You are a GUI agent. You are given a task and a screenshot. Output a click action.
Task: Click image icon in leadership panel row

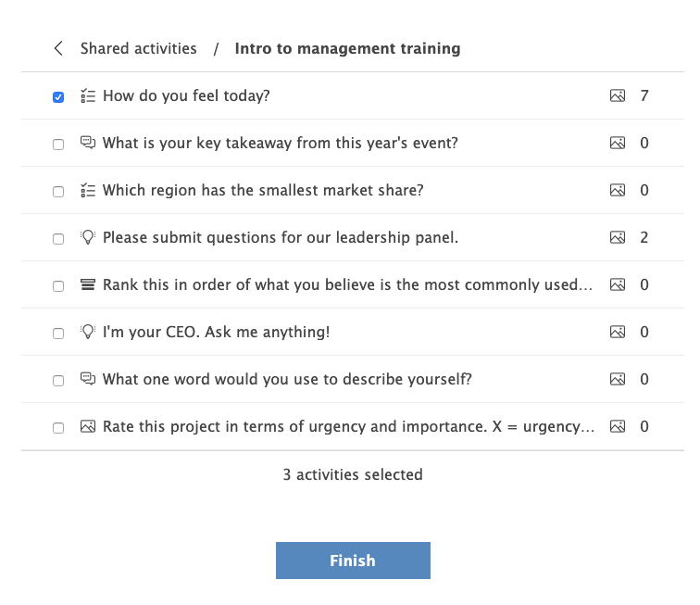[x=618, y=237]
